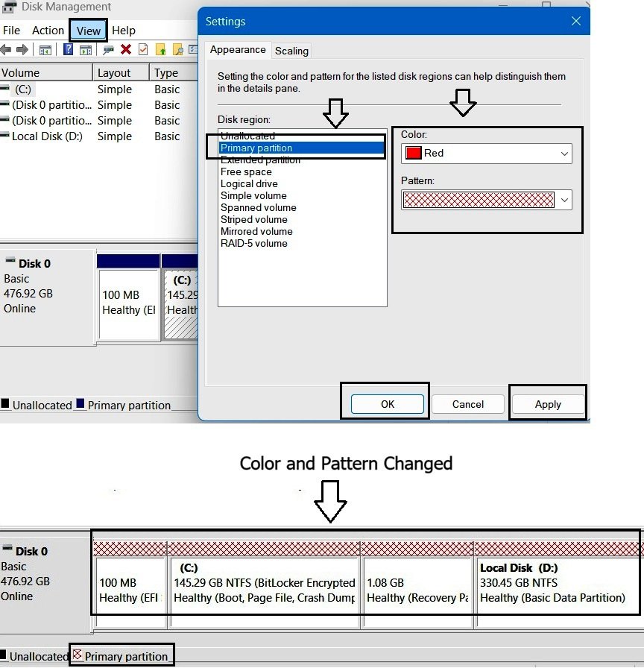This screenshot has width=644, height=668.
Task: Toggle the Show/Hide Action Pane icon
Action: tap(86, 50)
